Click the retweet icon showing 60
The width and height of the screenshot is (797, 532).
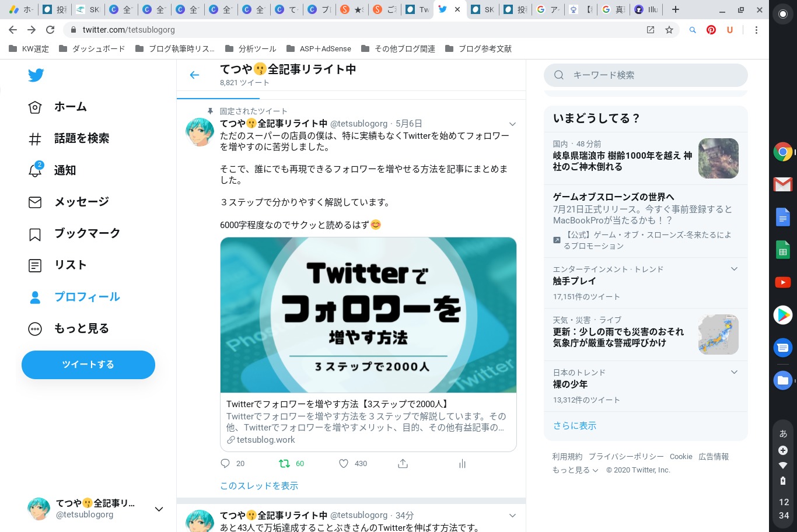[x=284, y=463]
